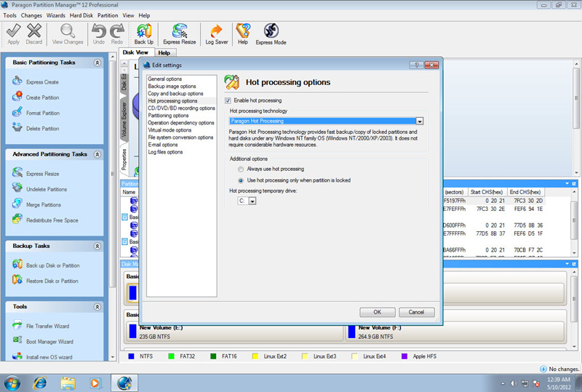This screenshot has height=392, width=582.
Task: Open the Changes menu
Action: pyautogui.click(x=31, y=15)
